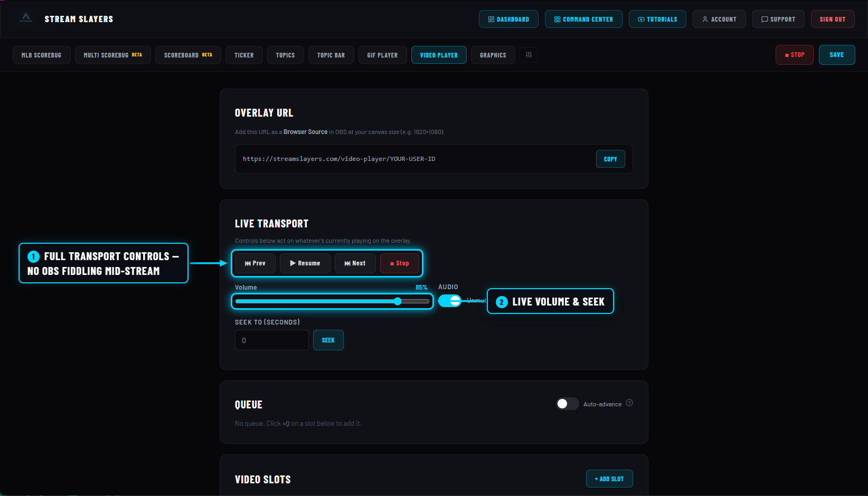This screenshot has height=496, width=868.
Task: Copy the overlay URL
Action: point(610,159)
